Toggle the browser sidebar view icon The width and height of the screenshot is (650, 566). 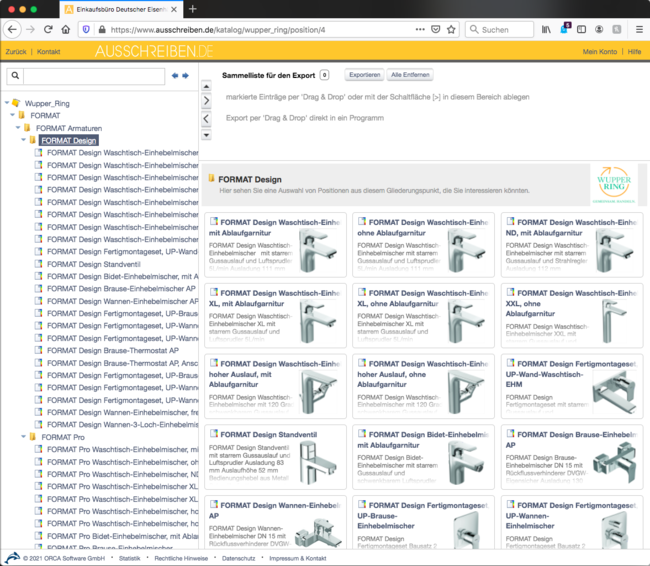pos(581,29)
